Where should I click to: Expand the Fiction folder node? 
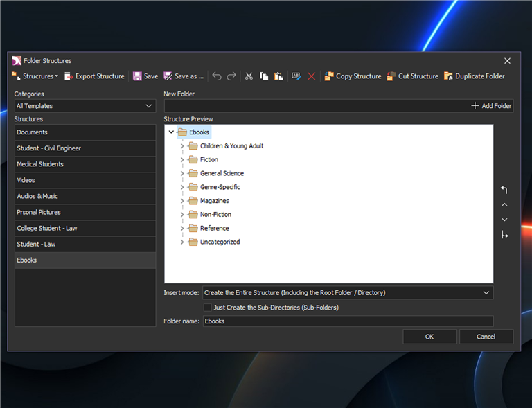[182, 160]
